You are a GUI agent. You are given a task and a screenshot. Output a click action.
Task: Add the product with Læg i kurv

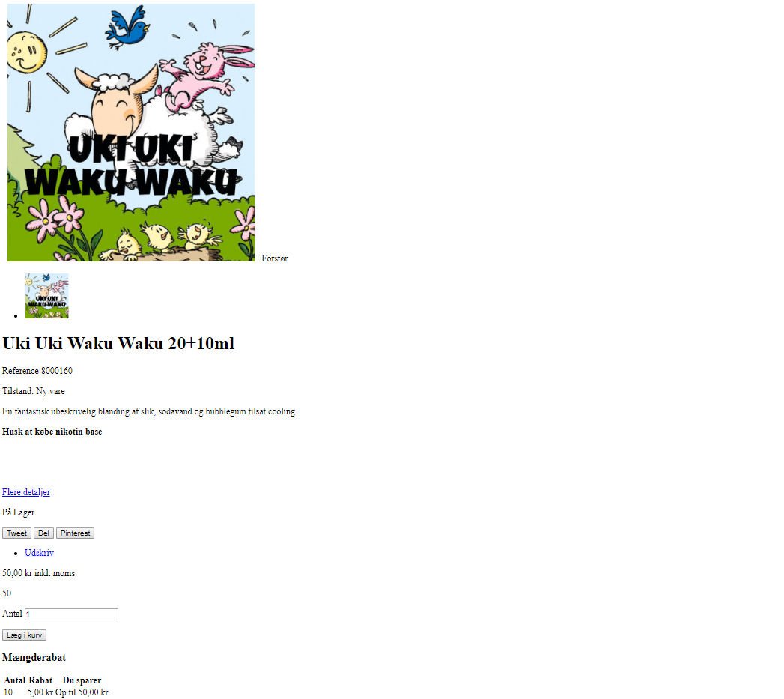pos(25,635)
